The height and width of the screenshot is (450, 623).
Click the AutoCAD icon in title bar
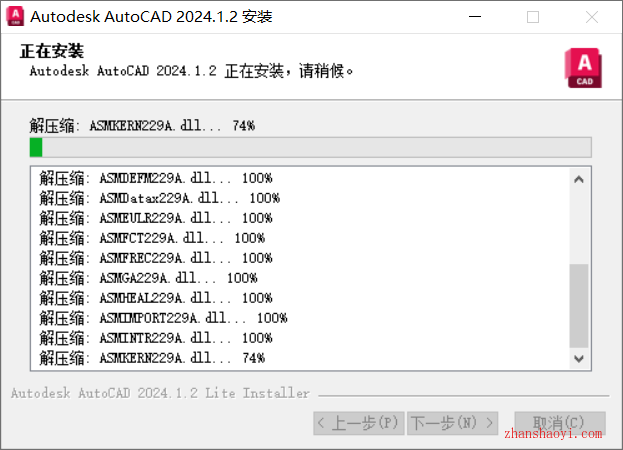15,17
